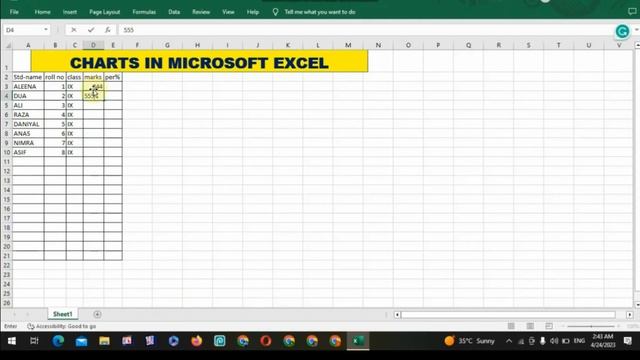Image resolution: width=640 pixels, height=360 pixels.
Task: Open the weather widget showing 35°C Sunny
Action: point(469,341)
